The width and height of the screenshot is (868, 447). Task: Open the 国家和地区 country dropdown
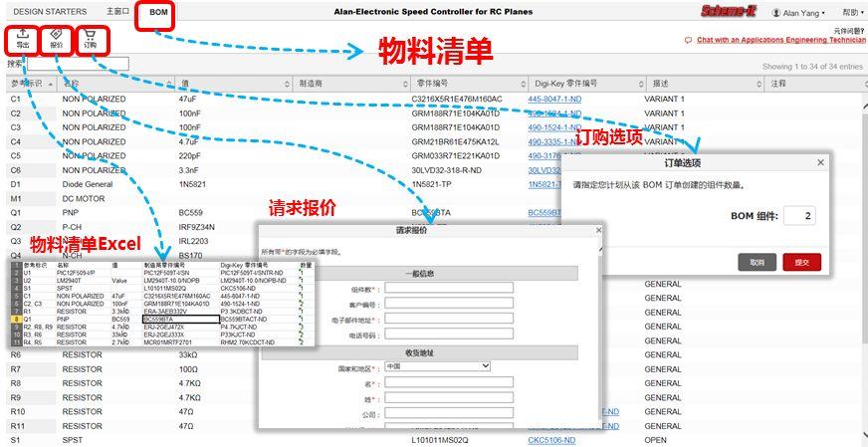[x=438, y=366]
